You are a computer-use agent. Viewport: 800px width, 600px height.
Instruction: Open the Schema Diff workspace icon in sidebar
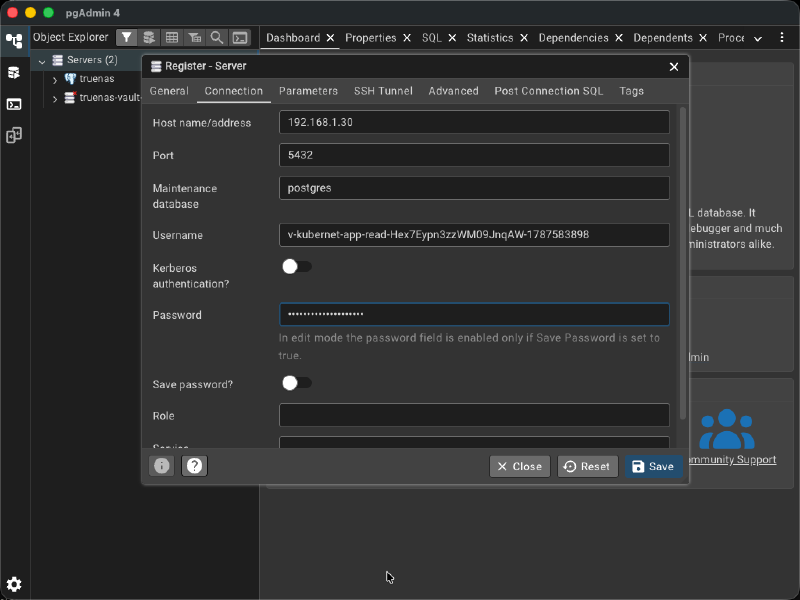coord(14,136)
